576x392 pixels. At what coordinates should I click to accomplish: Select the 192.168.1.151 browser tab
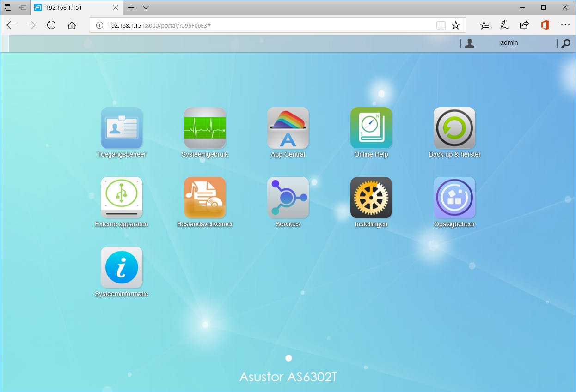click(77, 7)
